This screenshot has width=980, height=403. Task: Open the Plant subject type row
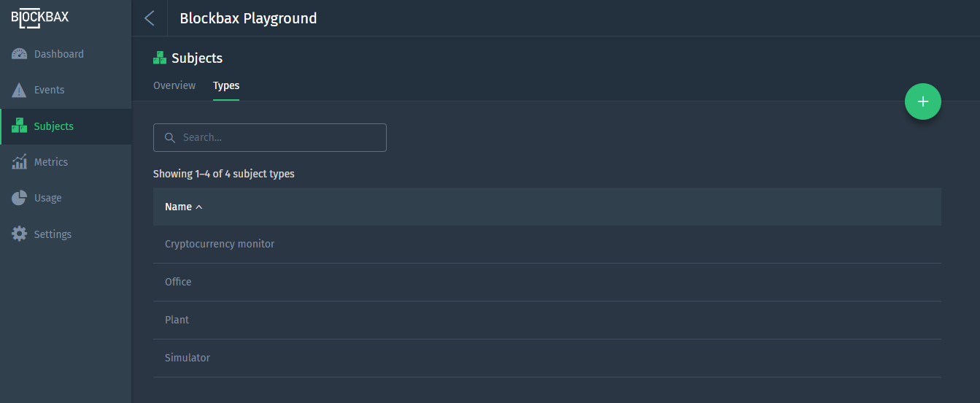click(x=547, y=320)
